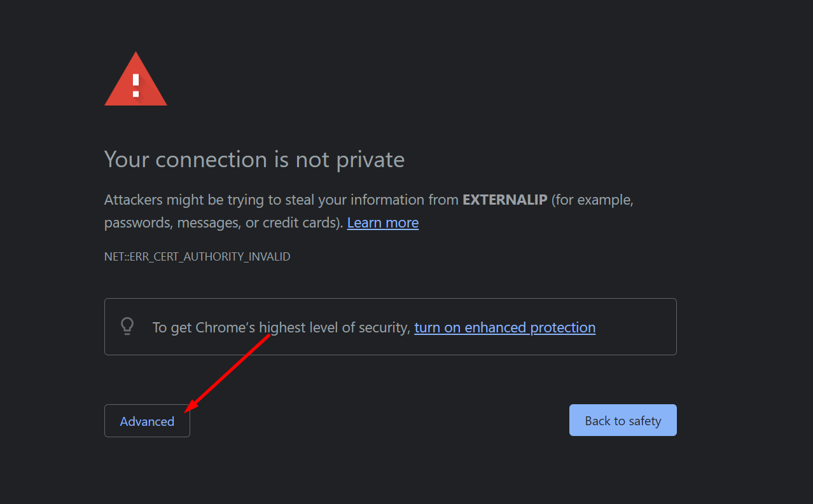Click the phrase '(for example,' after EXTERNALIP
The image size is (813, 504).
pos(592,200)
